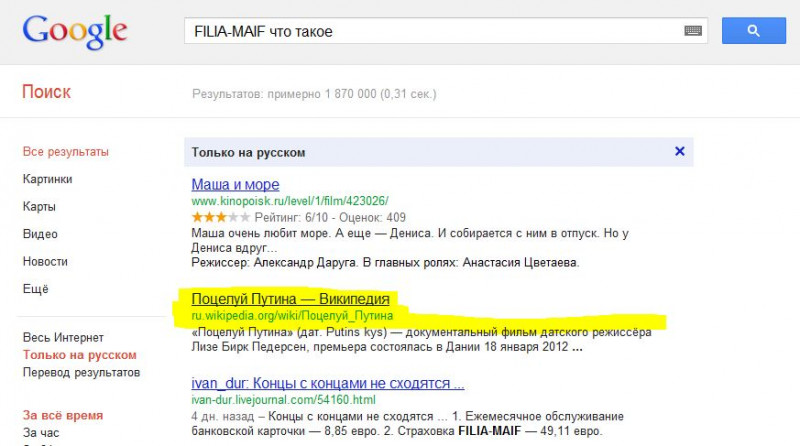Click the star rating of Маша и море

tap(220, 217)
